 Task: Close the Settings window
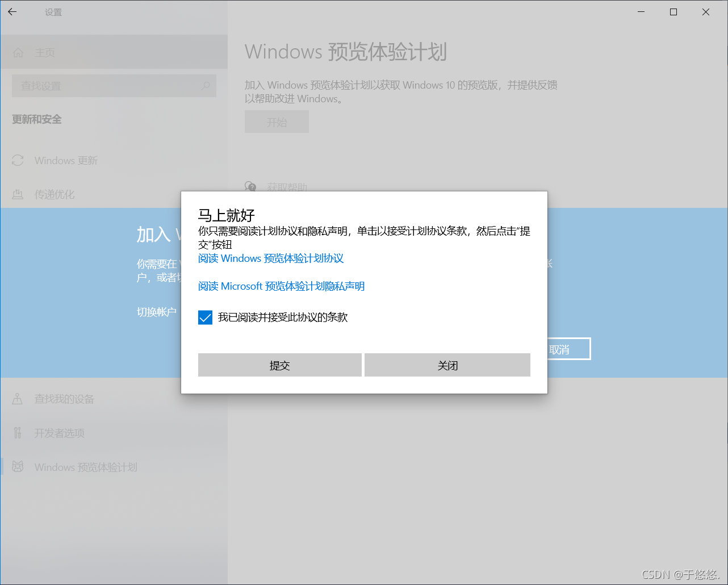click(706, 12)
